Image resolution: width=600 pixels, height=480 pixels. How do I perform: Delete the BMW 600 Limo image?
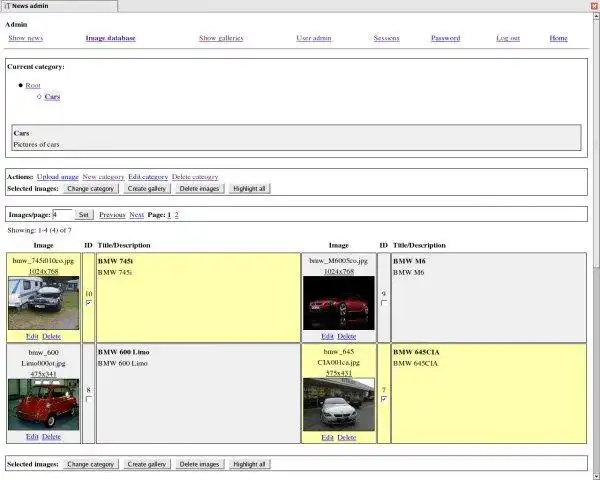(52, 437)
